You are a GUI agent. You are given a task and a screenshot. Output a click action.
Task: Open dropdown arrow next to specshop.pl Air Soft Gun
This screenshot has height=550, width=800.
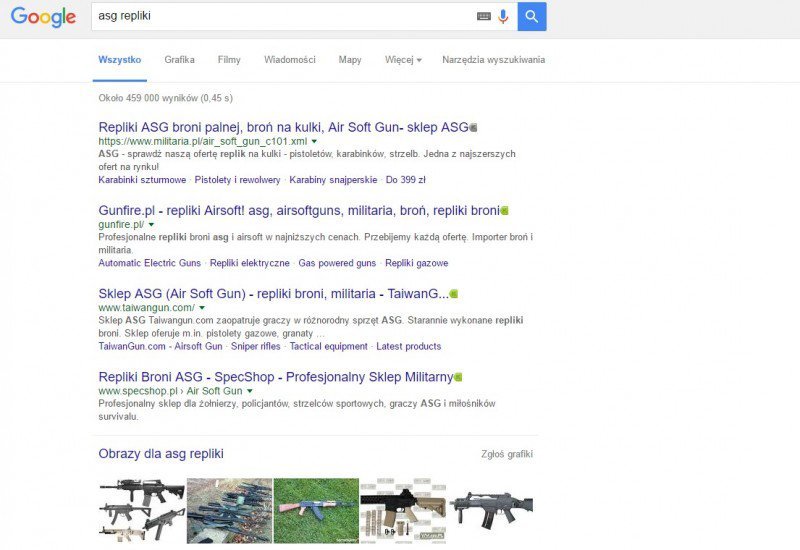249,391
